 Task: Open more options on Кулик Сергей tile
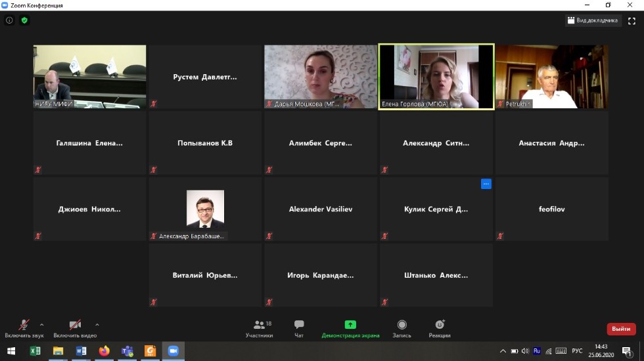tap(486, 184)
